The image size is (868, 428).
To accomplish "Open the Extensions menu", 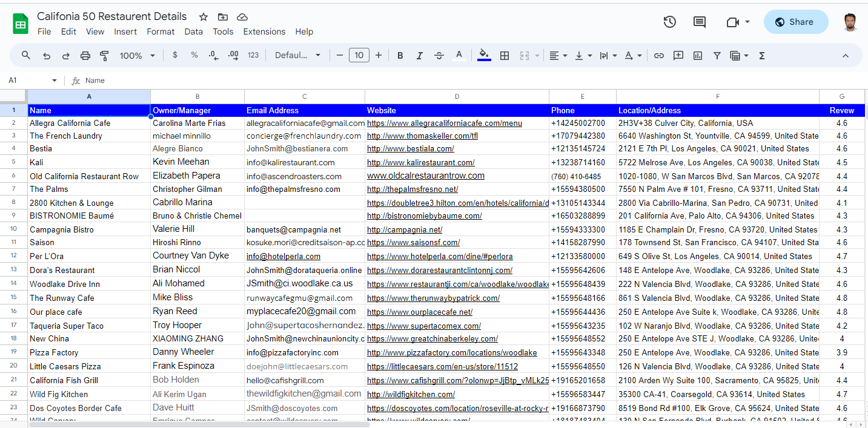I will pos(264,31).
